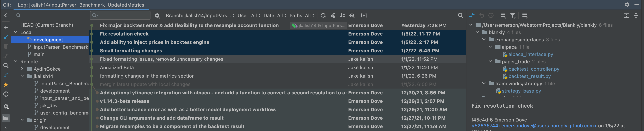Select commit 'Small formatting changes'
This screenshot has width=644, height=131.
(x=131, y=50)
